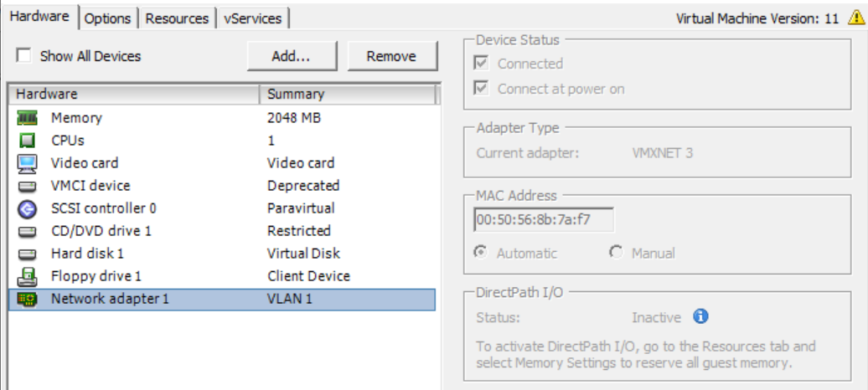The image size is (868, 390).
Task: Select the Automatic MAC address option
Action: [x=482, y=252]
